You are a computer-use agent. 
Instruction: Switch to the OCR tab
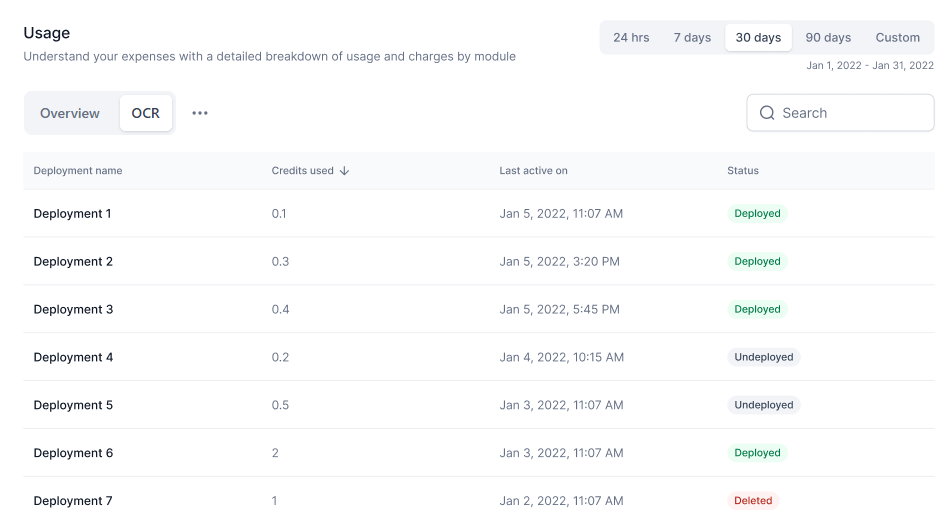pos(146,113)
